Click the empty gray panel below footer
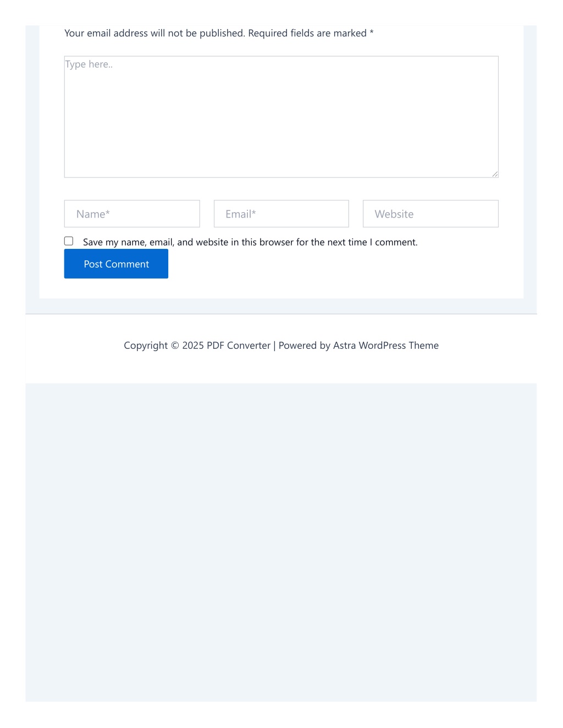This screenshot has width=563, height=728. pos(281,542)
